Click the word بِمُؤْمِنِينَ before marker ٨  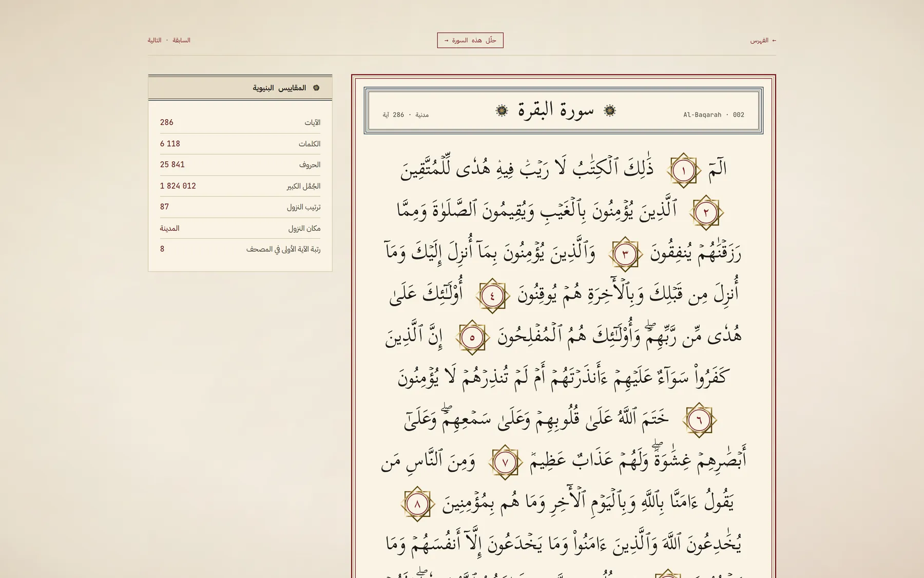pos(468,502)
